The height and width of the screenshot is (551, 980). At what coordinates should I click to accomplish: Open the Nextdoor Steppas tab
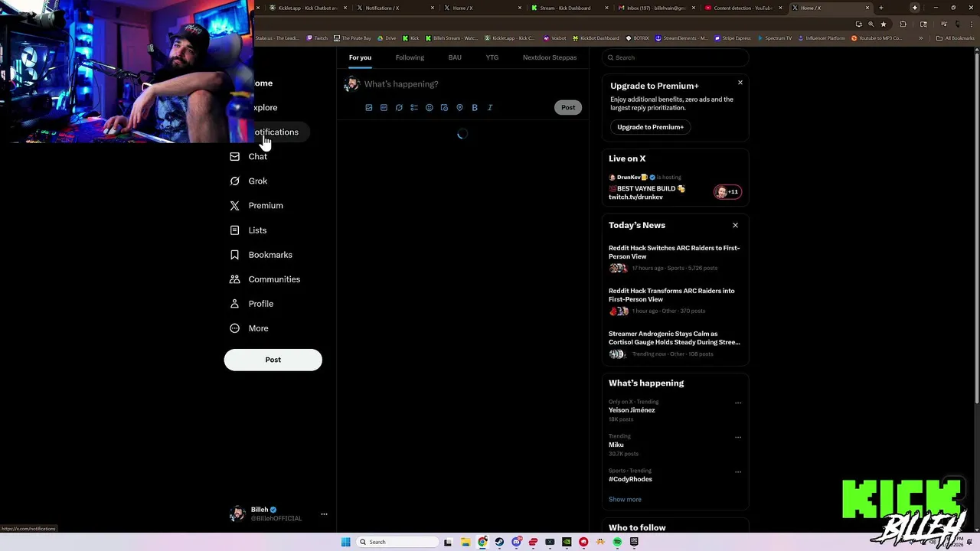coord(550,57)
